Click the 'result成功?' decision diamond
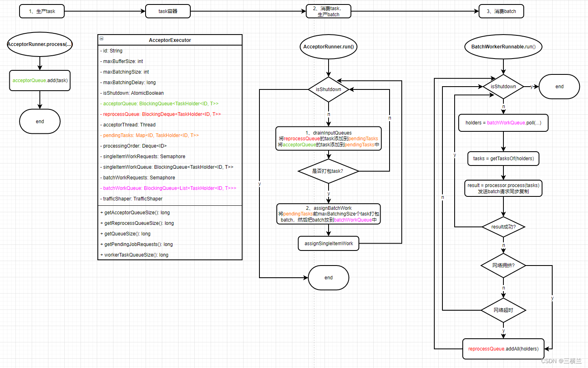Image resolution: width=588 pixels, height=368 pixels. click(x=503, y=227)
